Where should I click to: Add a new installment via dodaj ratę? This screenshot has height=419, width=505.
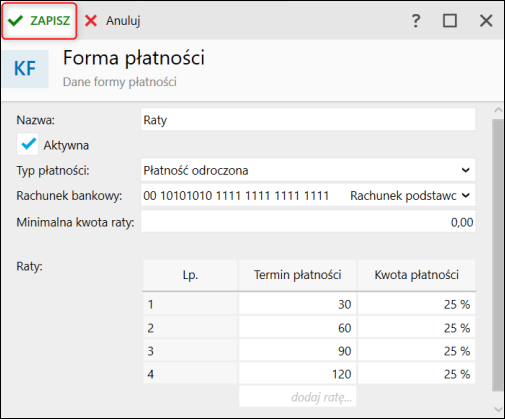point(298,397)
